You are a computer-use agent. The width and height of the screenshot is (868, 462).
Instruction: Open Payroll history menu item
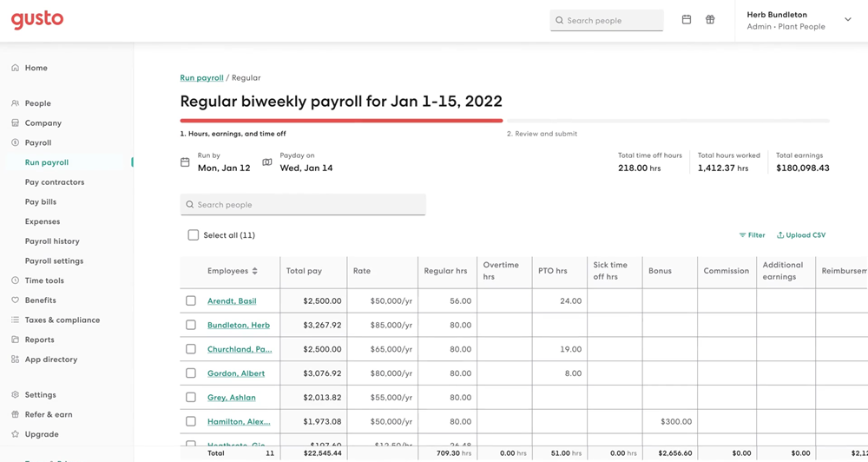click(52, 241)
